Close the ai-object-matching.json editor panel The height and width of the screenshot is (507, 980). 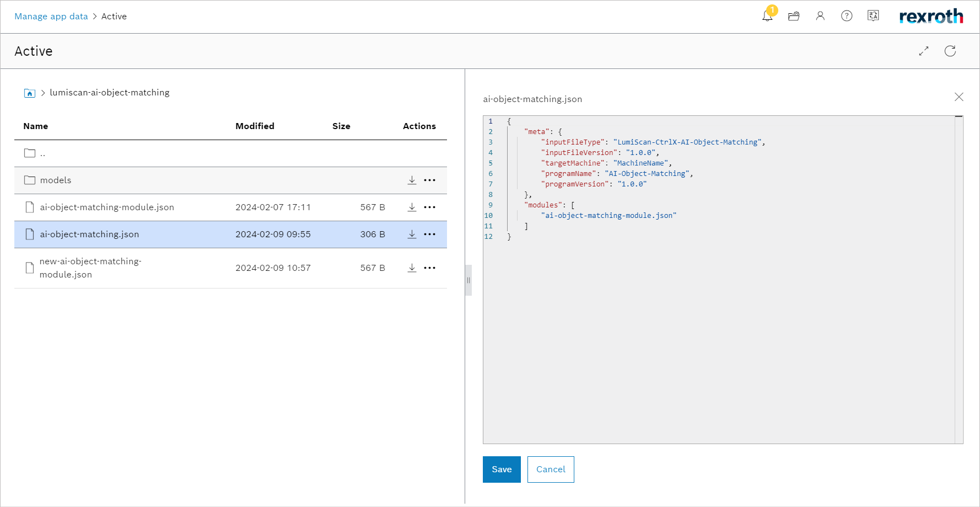click(x=959, y=97)
